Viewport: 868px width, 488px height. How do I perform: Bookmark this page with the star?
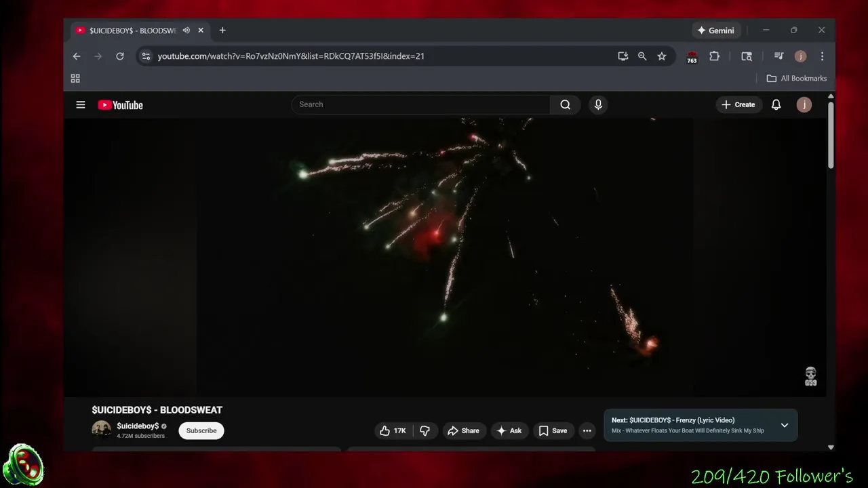point(662,56)
